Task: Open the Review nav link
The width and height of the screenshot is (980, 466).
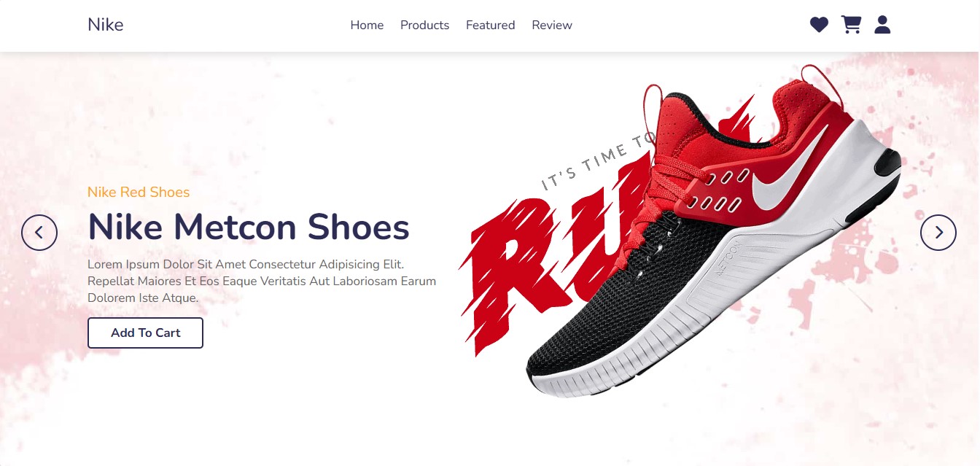Action: pos(552,25)
